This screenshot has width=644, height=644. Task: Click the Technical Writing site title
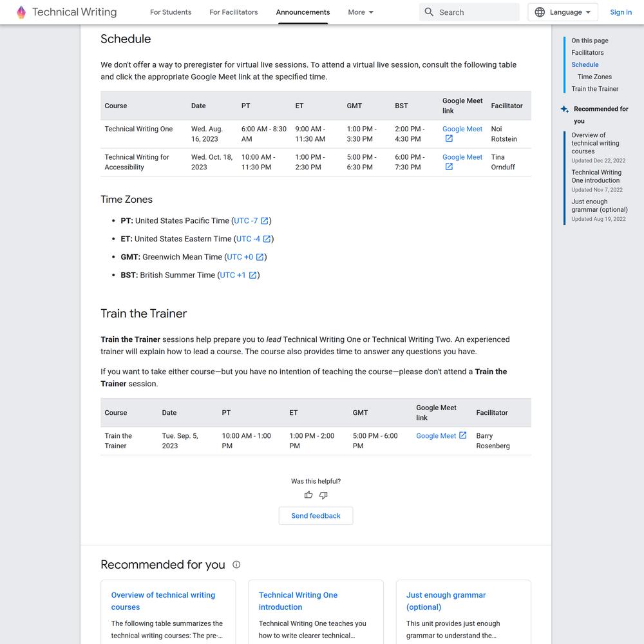(74, 12)
